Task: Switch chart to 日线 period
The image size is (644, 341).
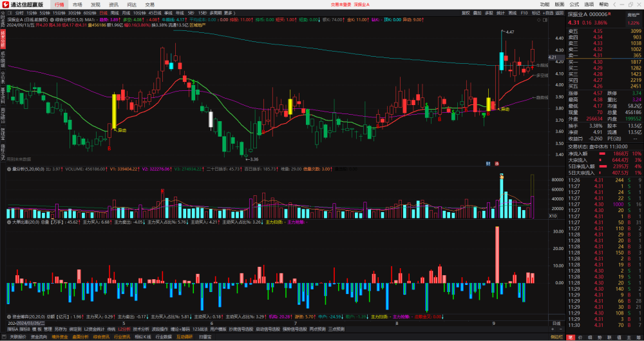Action: click(x=104, y=13)
